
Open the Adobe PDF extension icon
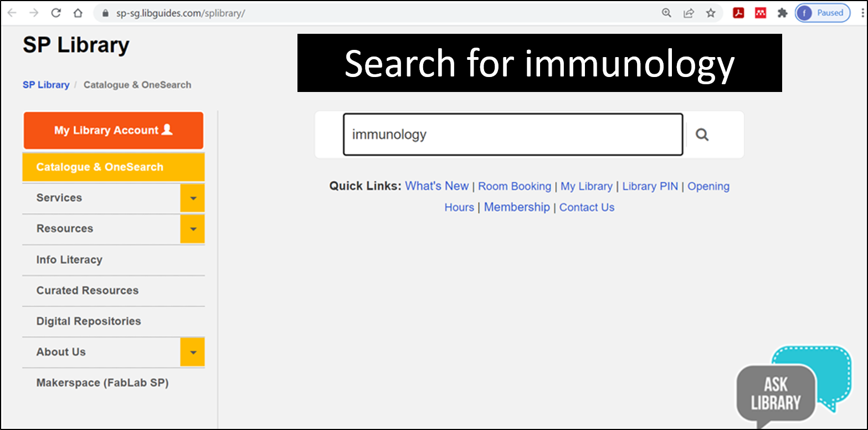pyautogui.click(x=738, y=13)
